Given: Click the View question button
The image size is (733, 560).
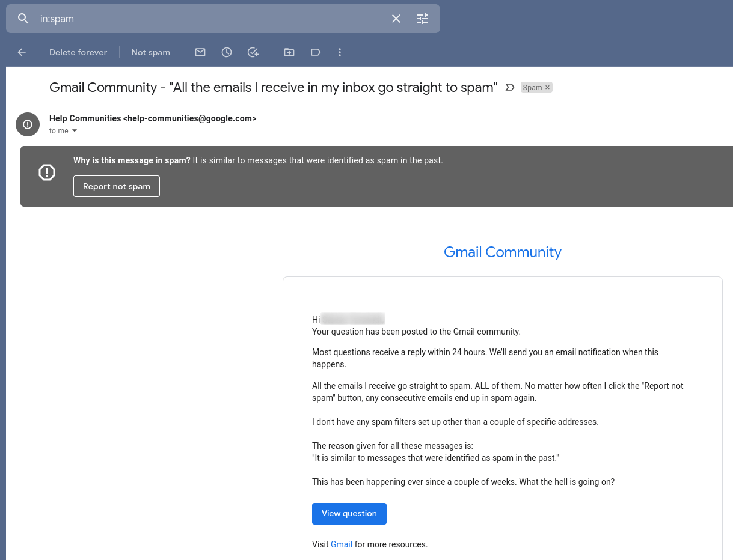Looking at the screenshot, I should [349, 513].
